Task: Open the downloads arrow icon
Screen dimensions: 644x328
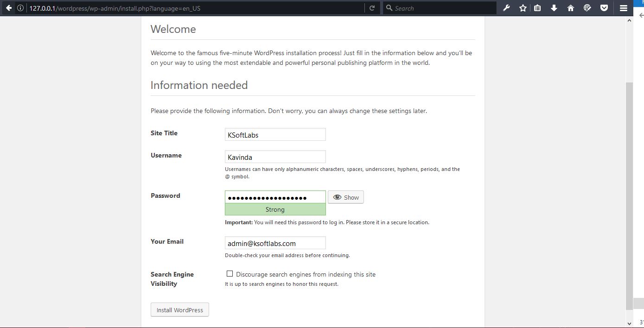Action: click(x=554, y=8)
